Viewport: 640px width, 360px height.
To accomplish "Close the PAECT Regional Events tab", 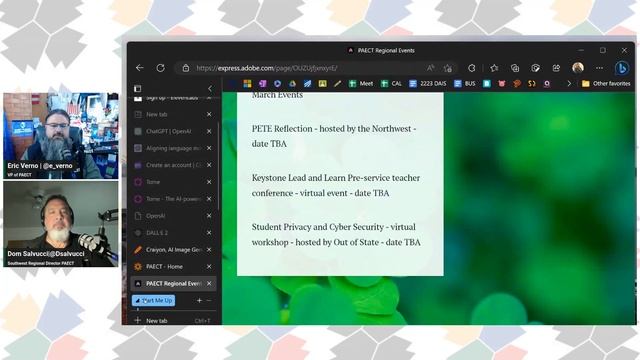I will [x=209, y=283].
